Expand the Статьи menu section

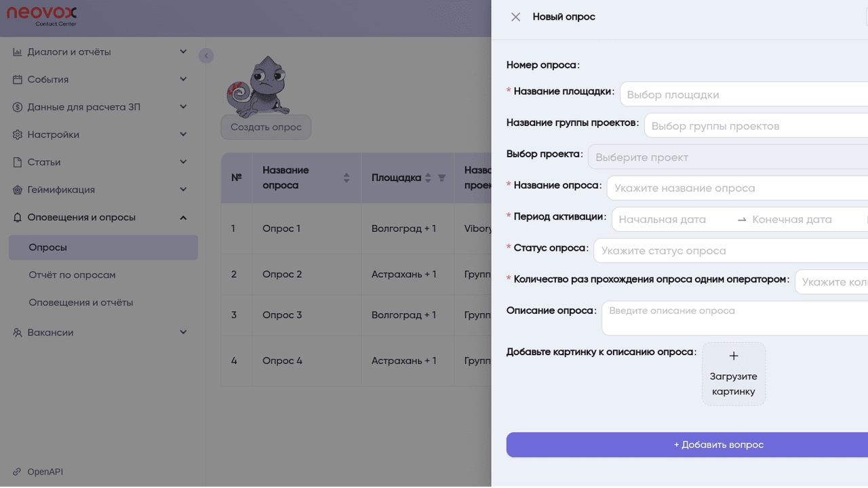[x=183, y=162]
